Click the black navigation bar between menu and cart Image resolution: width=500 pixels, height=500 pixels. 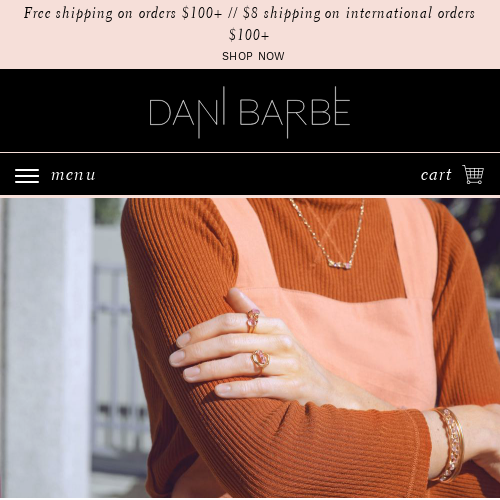(257, 175)
